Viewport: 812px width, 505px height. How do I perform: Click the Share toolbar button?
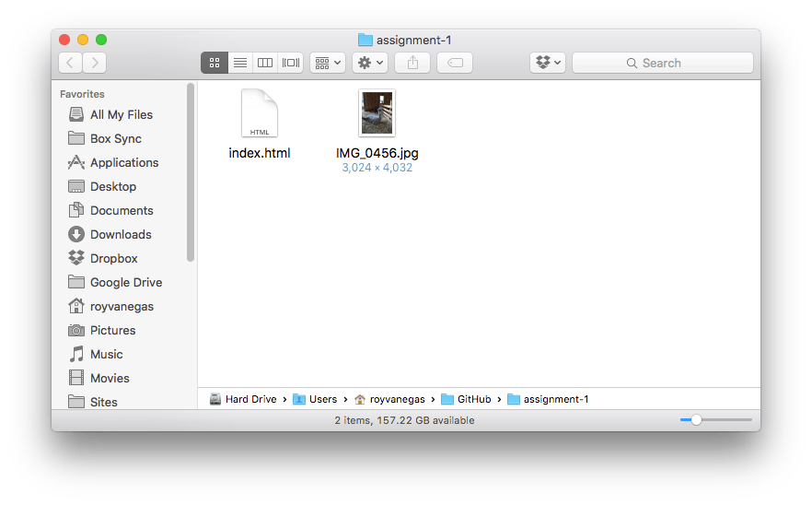point(412,63)
